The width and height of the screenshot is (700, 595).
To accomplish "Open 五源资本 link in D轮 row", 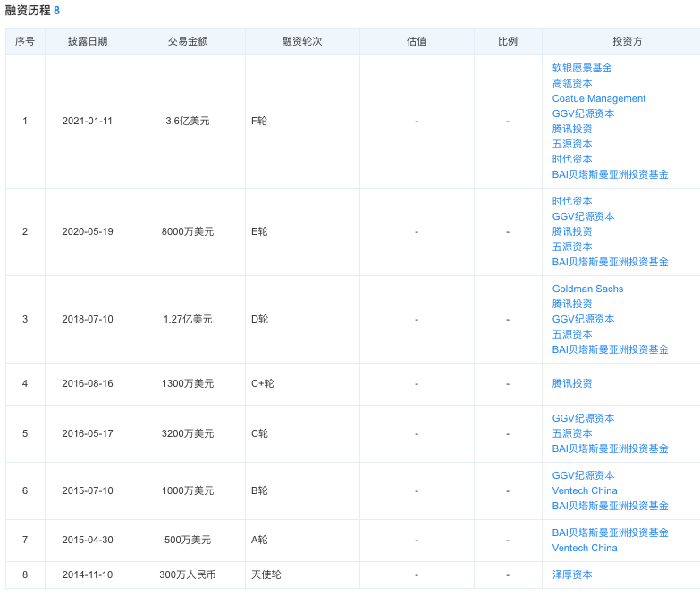I will [572, 334].
